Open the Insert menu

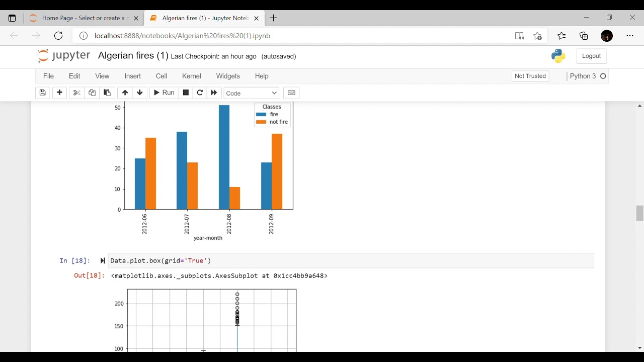(x=133, y=76)
